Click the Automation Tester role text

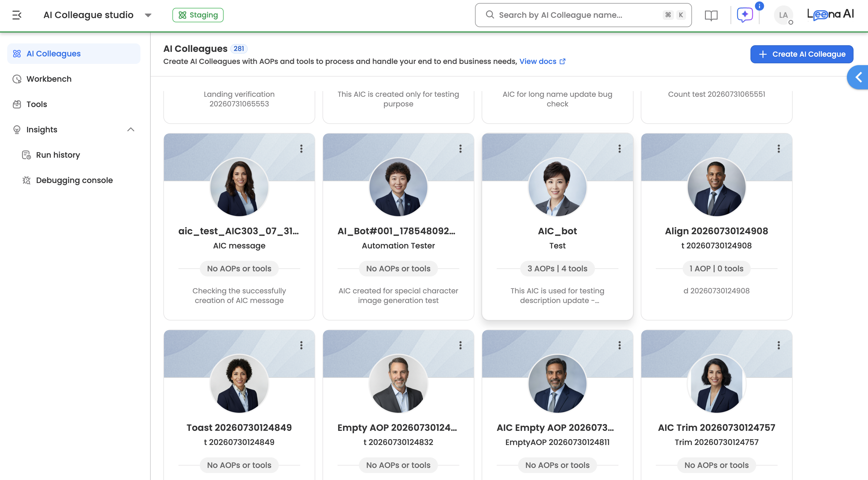pos(398,246)
